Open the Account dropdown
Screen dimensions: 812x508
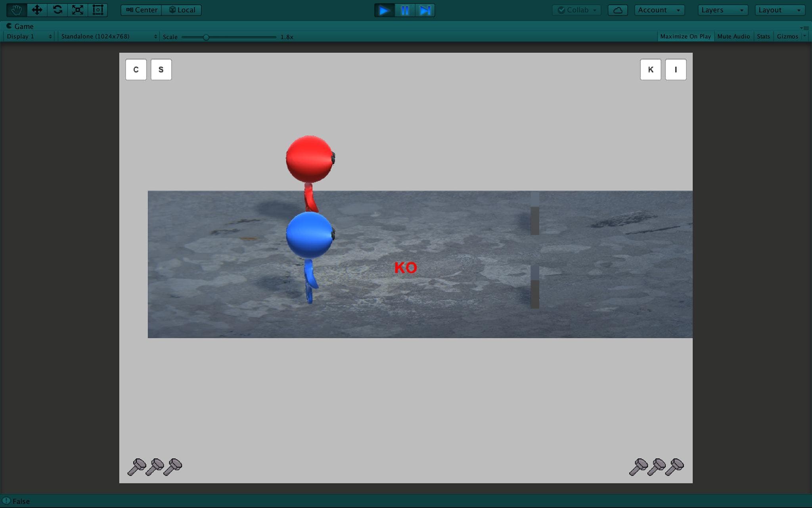(660, 10)
